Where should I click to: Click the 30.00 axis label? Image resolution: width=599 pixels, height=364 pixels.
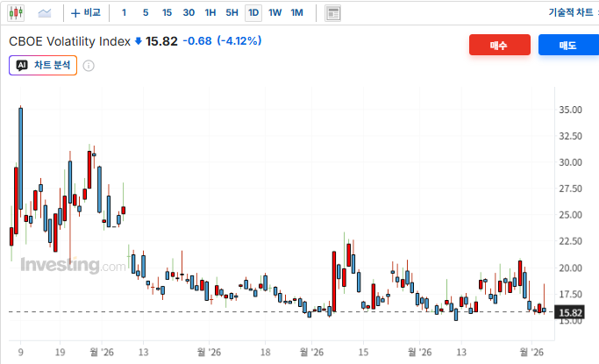coord(570,162)
